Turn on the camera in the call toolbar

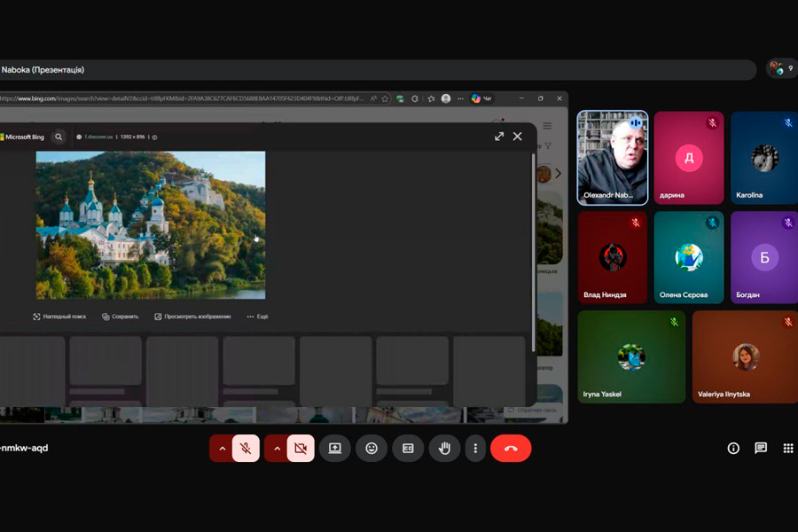pyautogui.click(x=301, y=449)
